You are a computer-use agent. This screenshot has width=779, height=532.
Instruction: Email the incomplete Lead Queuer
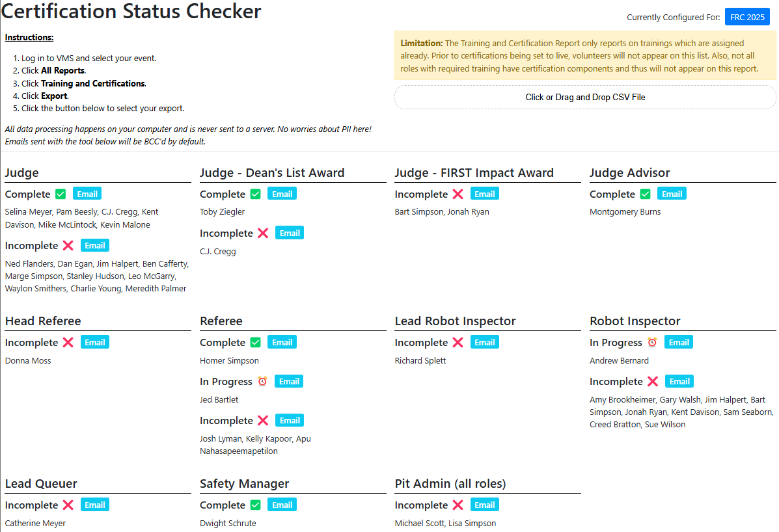click(95, 505)
